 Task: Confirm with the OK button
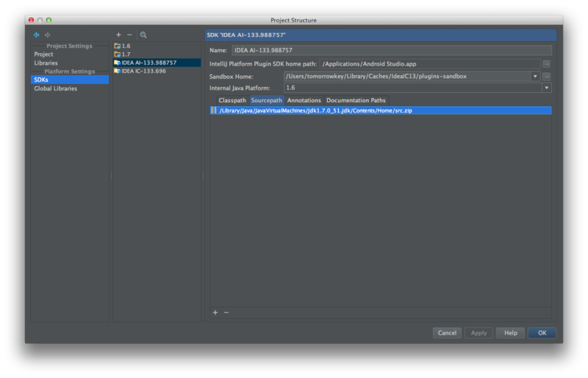(x=542, y=333)
